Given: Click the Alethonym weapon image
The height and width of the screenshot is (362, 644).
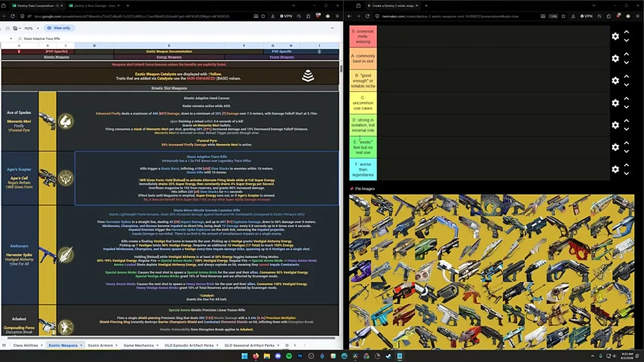Looking at the screenshot, I should tap(47, 254).
